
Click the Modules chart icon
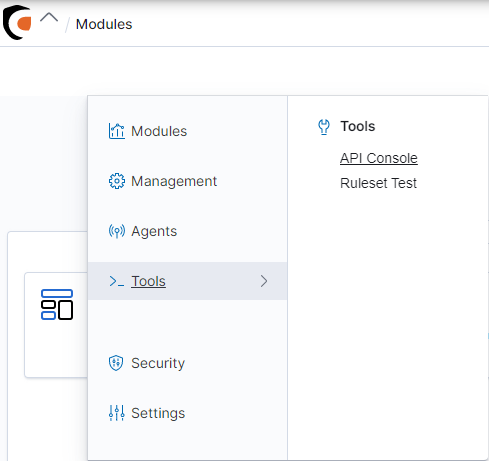pyautogui.click(x=117, y=131)
